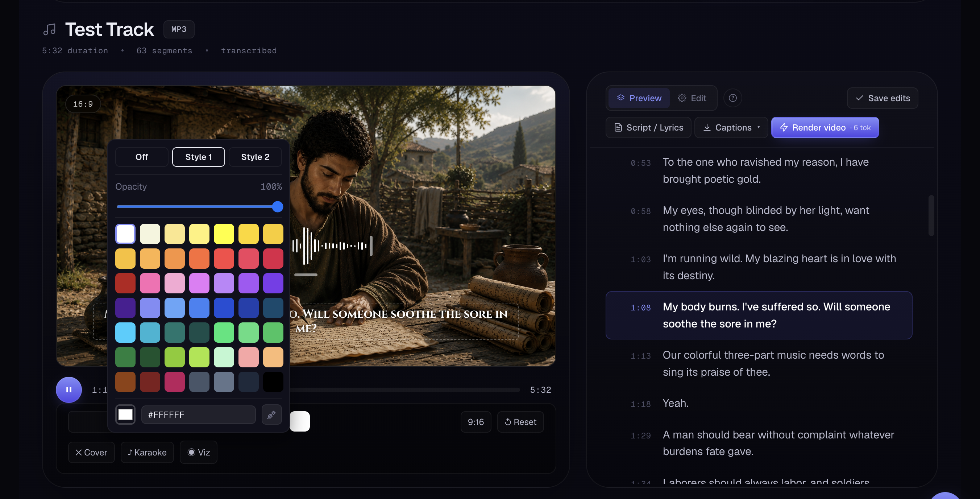Select lyric 'A man should bear without complaint'
980x499 pixels.
[759, 443]
